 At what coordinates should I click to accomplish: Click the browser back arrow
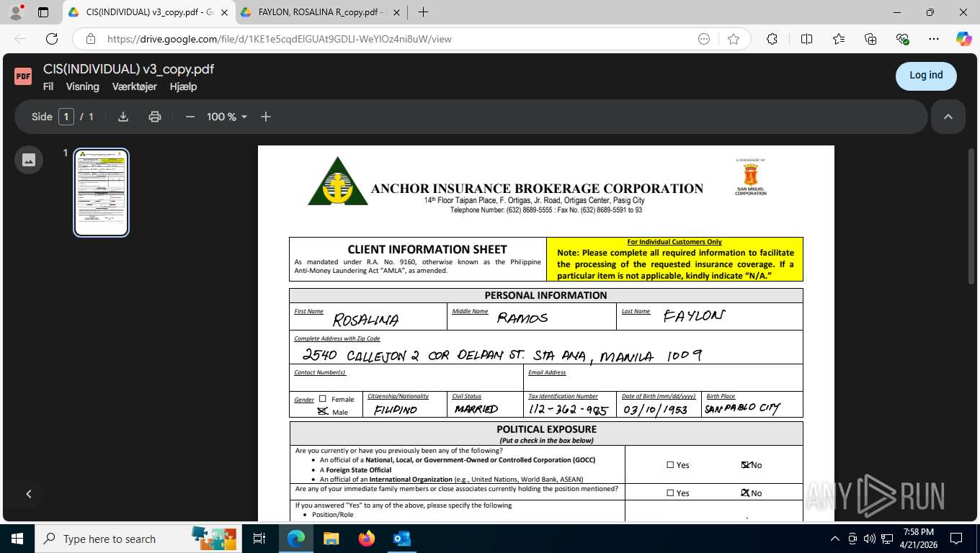pyautogui.click(x=20, y=39)
